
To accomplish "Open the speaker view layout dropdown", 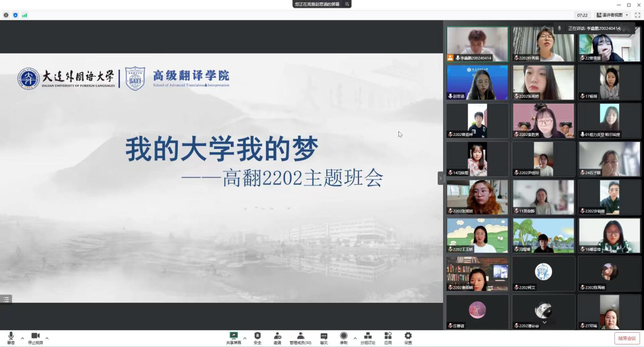I will coord(612,15).
